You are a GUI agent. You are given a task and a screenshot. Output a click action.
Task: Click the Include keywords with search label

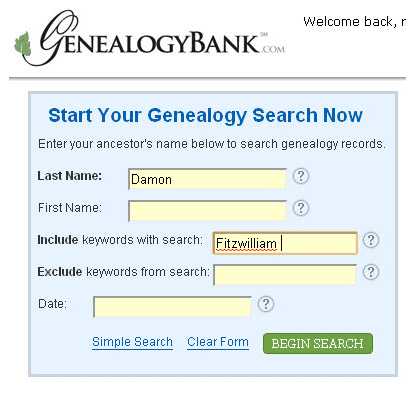point(120,240)
